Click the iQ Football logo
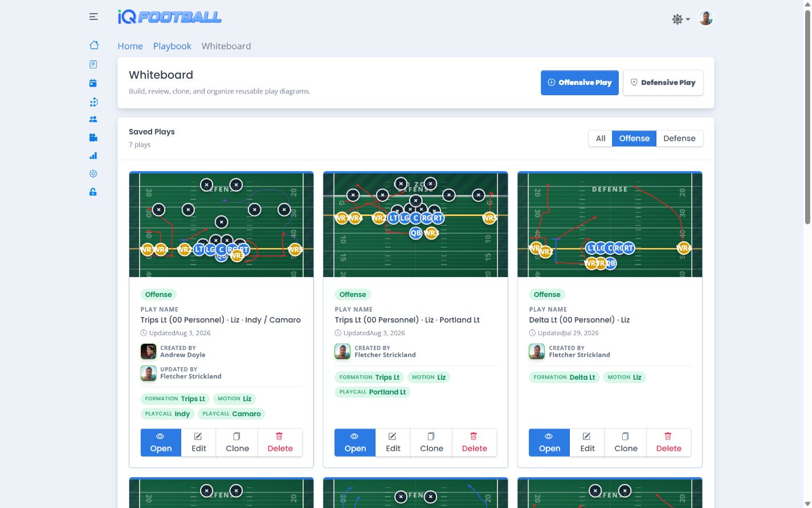The height and width of the screenshot is (508, 812). [x=169, y=17]
